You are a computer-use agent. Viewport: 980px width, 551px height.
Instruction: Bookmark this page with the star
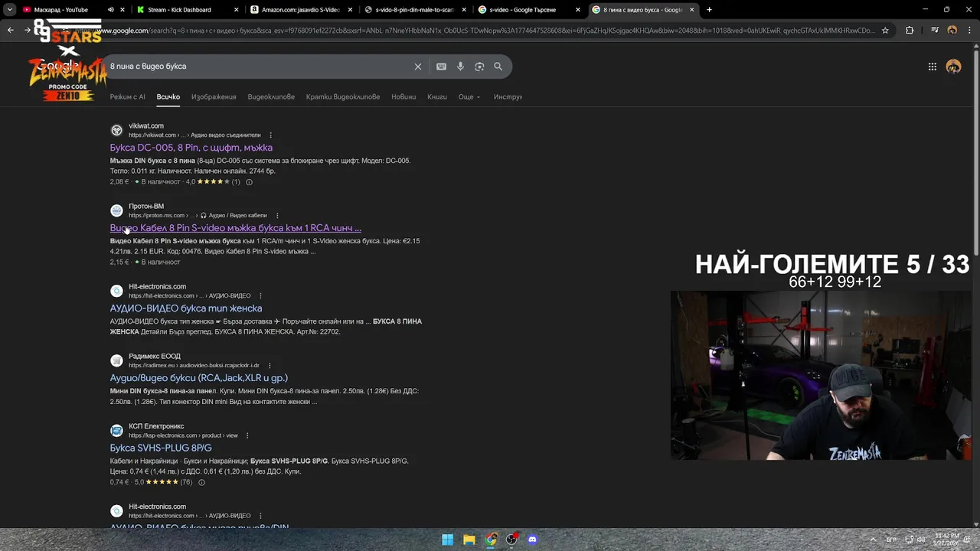click(x=885, y=31)
